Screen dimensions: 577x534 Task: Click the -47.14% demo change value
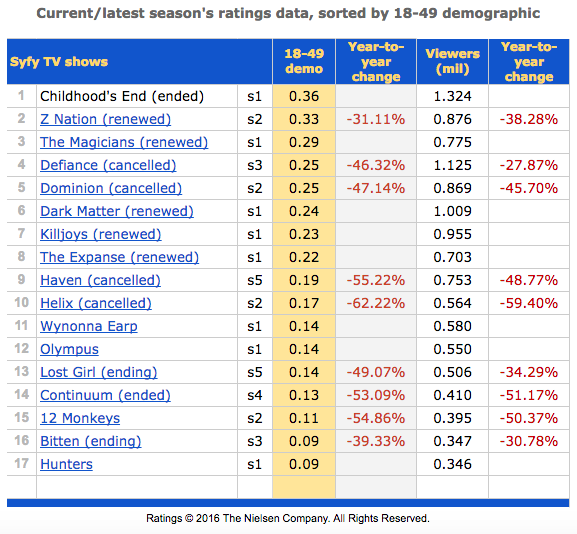376,188
